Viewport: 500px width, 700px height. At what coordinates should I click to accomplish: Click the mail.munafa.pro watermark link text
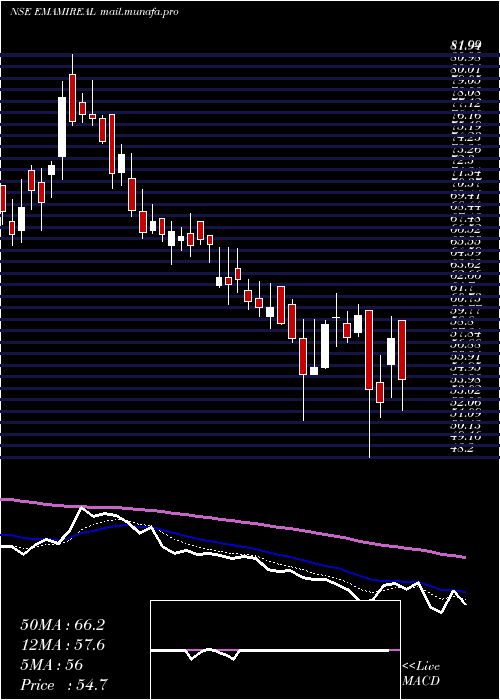click(138, 12)
